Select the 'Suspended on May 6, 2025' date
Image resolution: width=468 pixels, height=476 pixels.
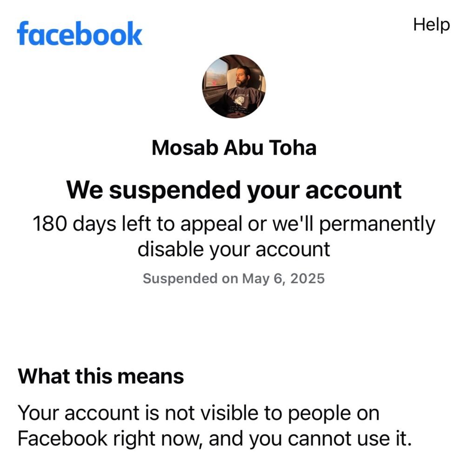click(x=234, y=279)
